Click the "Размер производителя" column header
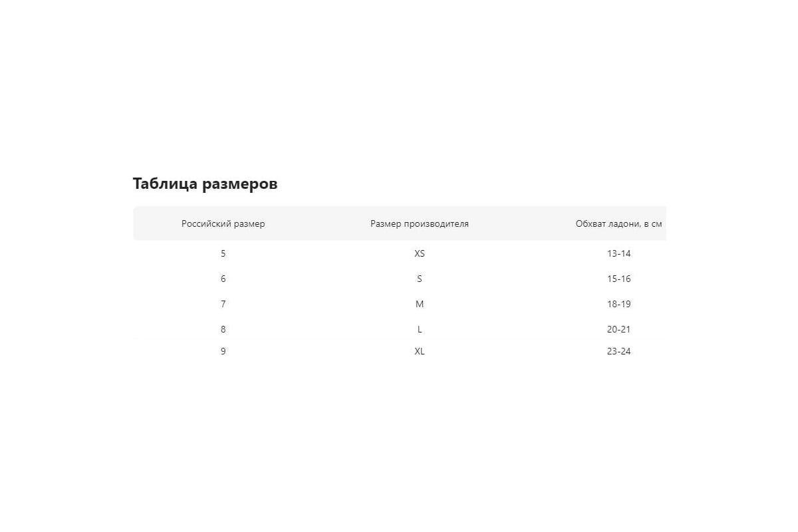The height and width of the screenshot is (532, 798). (419, 224)
